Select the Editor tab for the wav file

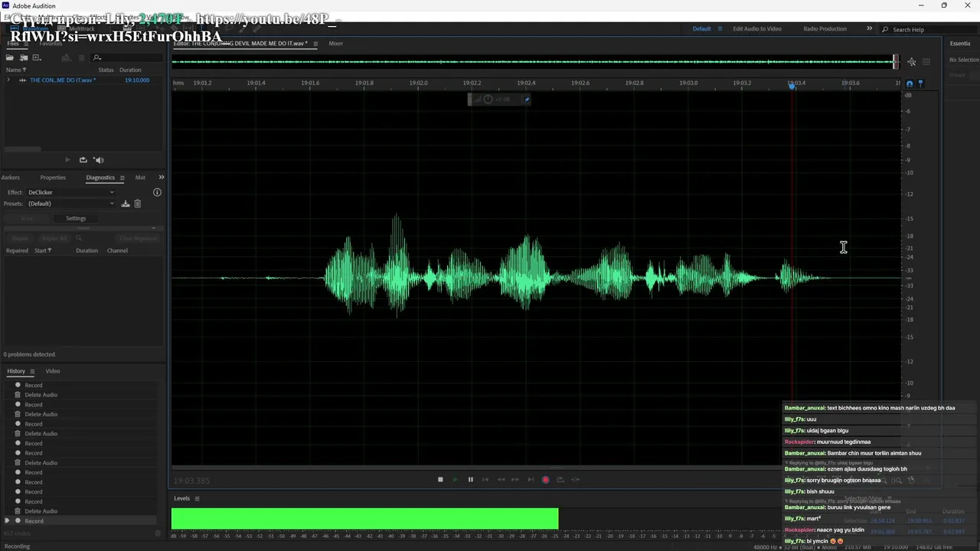(240, 44)
